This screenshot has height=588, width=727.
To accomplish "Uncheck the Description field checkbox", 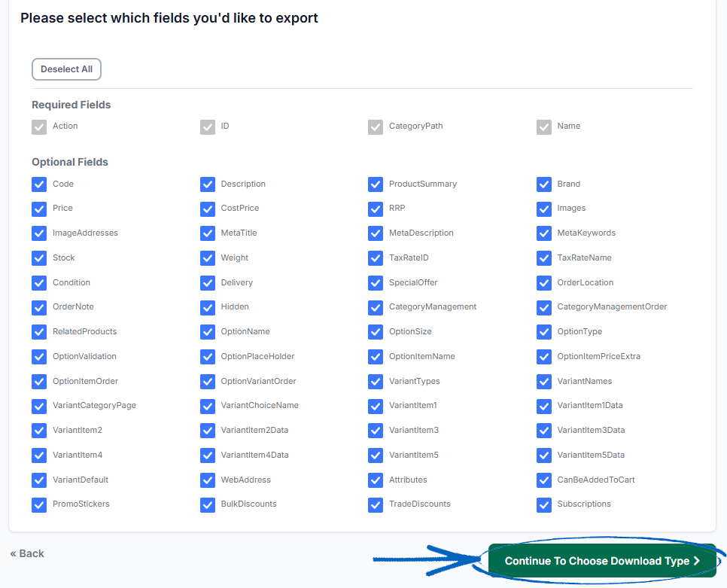I will coord(208,184).
